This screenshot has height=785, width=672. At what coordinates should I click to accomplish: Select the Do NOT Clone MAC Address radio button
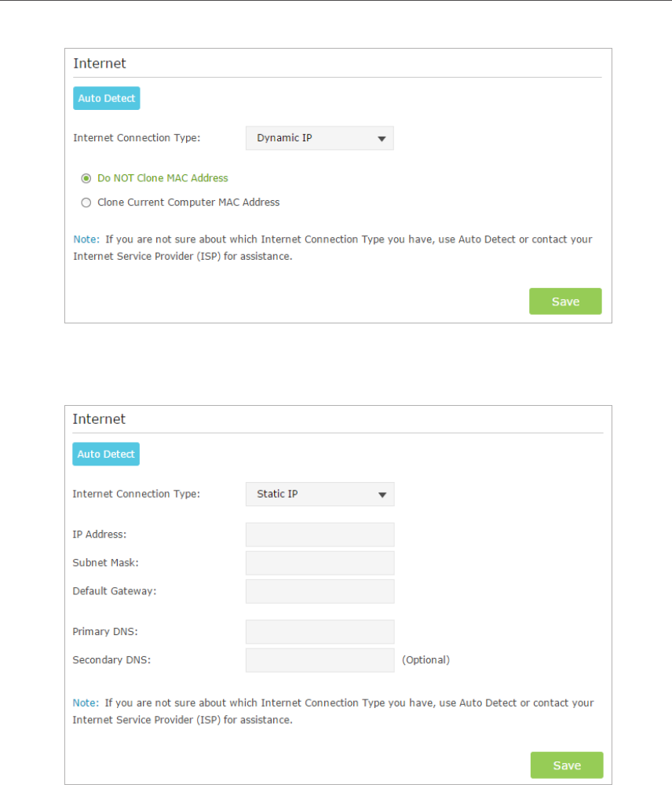click(x=86, y=178)
